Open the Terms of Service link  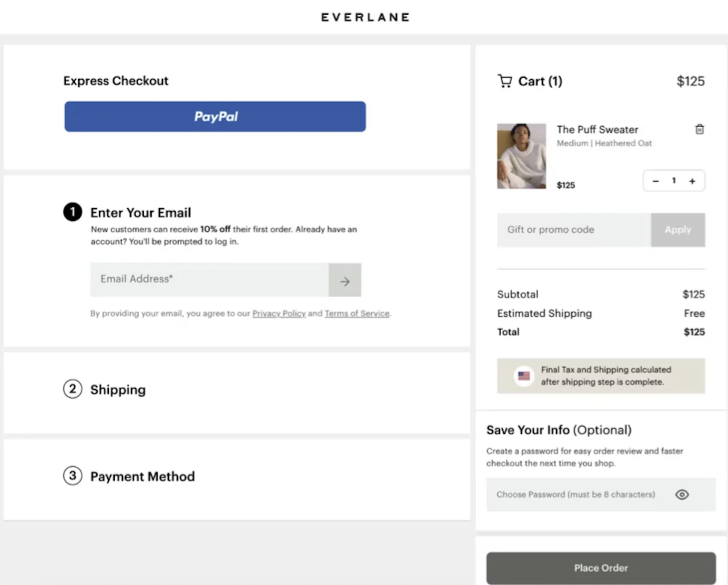click(x=357, y=314)
